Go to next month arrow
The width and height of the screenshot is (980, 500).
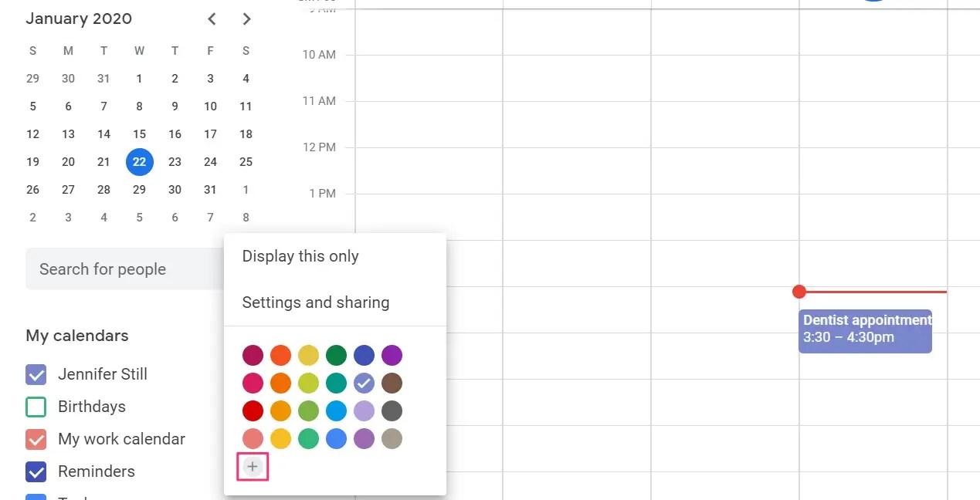pos(246,19)
